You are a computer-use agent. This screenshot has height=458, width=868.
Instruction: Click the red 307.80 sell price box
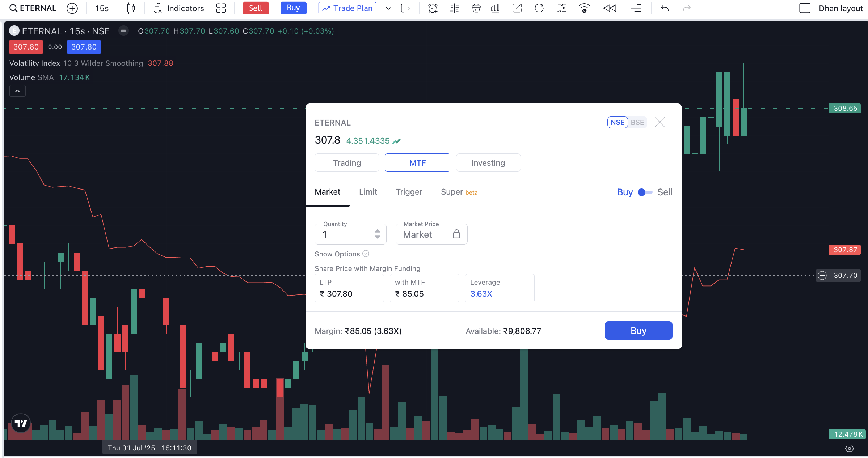coord(26,47)
